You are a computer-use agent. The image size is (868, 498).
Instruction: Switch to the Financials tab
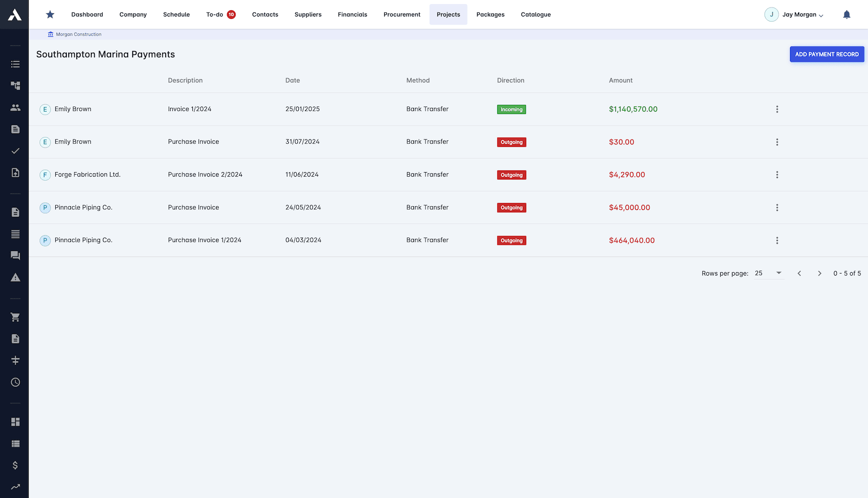pyautogui.click(x=352, y=14)
